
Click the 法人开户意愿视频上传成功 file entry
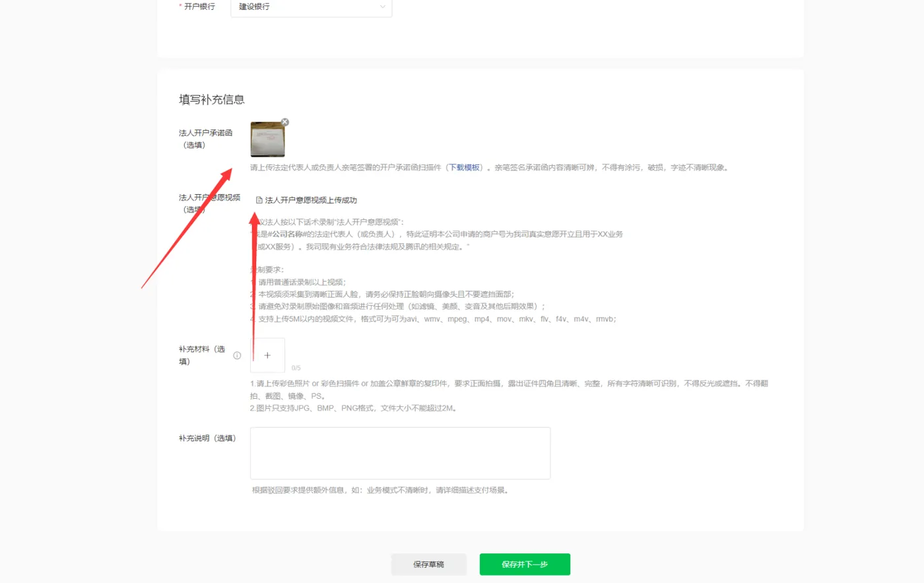[x=307, y=200]
